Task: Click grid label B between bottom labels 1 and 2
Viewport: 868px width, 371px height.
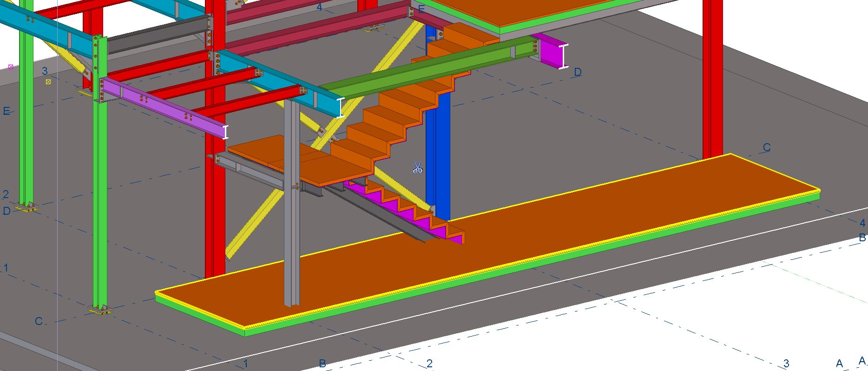Action: [x=322, y=364]
